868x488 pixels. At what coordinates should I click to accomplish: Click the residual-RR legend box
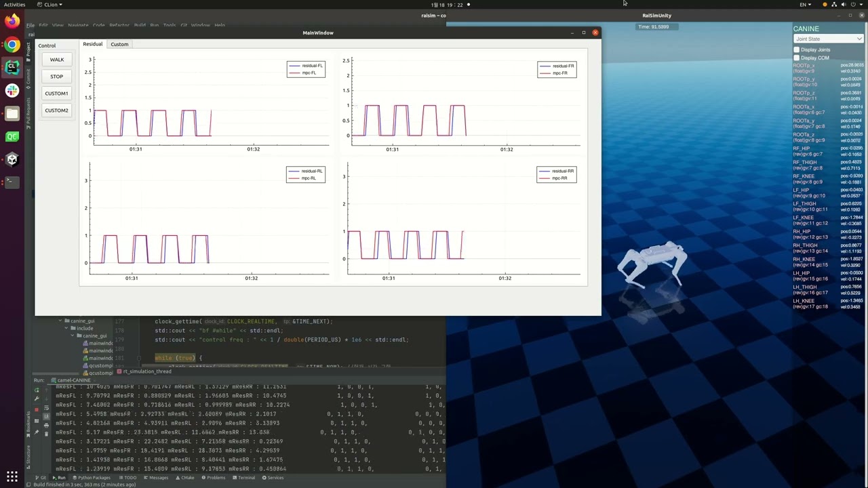click(x=557, y=174)
